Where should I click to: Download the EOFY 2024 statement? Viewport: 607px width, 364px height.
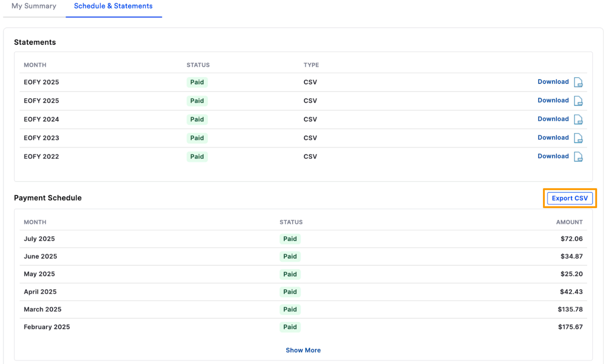[x=553, y=119]
